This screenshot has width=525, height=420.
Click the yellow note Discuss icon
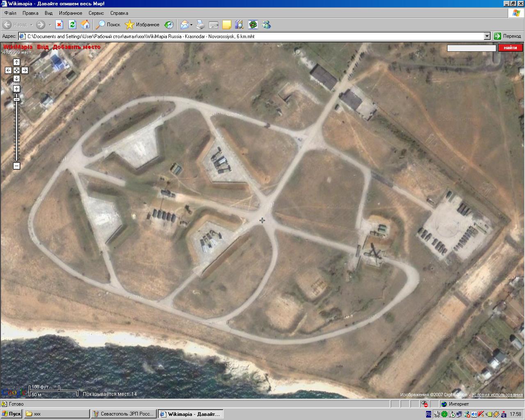226,25
